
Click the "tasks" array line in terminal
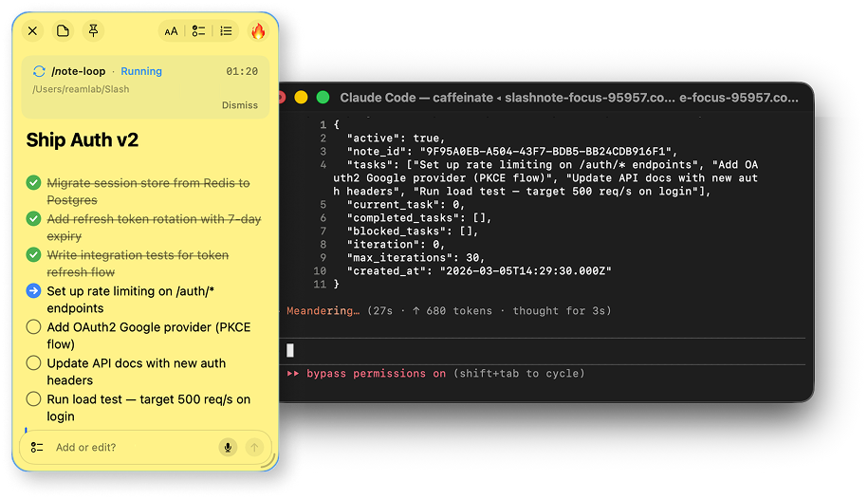[545, 177]
